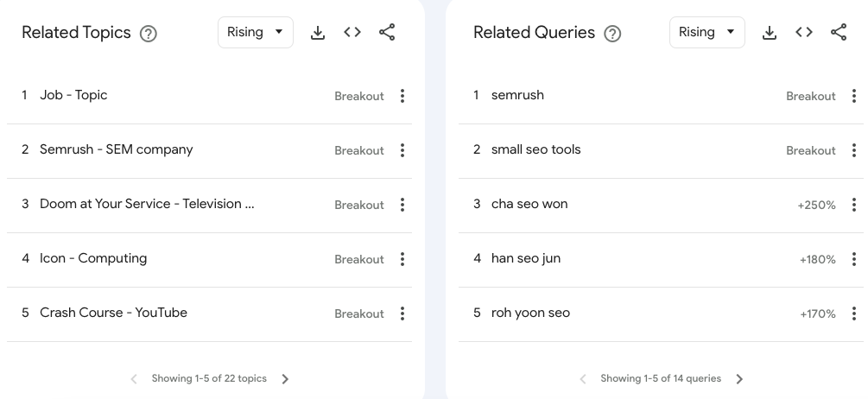Select Doom at Your Service topic row

209,206
